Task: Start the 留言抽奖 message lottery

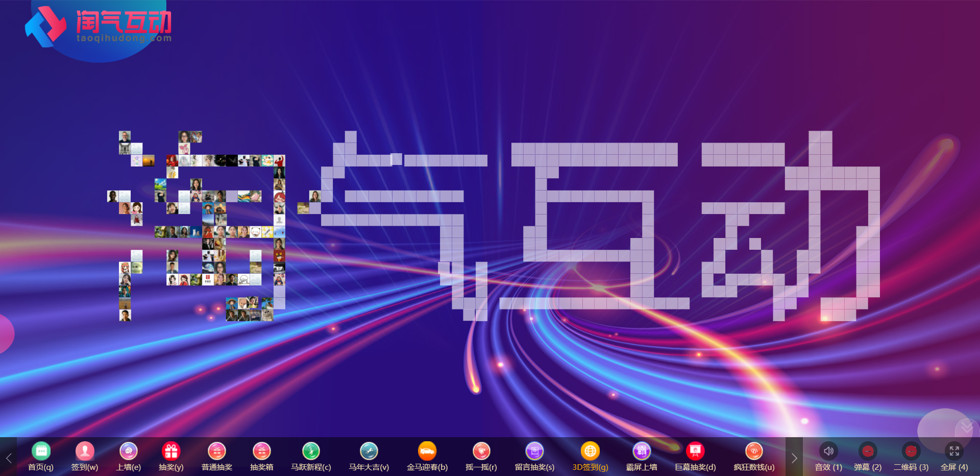Action: point(534,457)
